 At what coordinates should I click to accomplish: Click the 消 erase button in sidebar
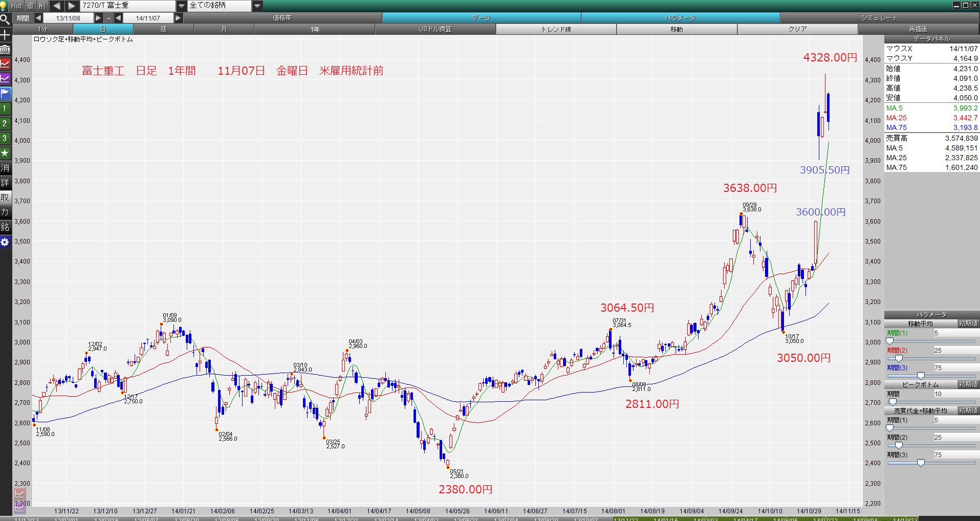click(5, 168)
